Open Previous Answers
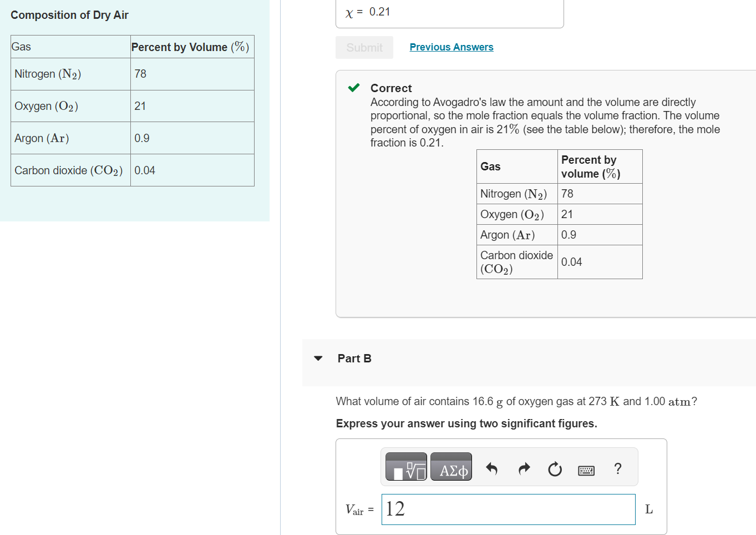 click(451, 47)
